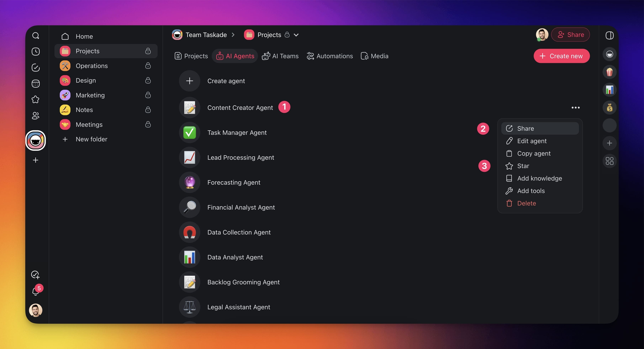Expand the Projects folder dropdown chevron
The width and height of the screenshot is (644, 349).
(296, 35)
